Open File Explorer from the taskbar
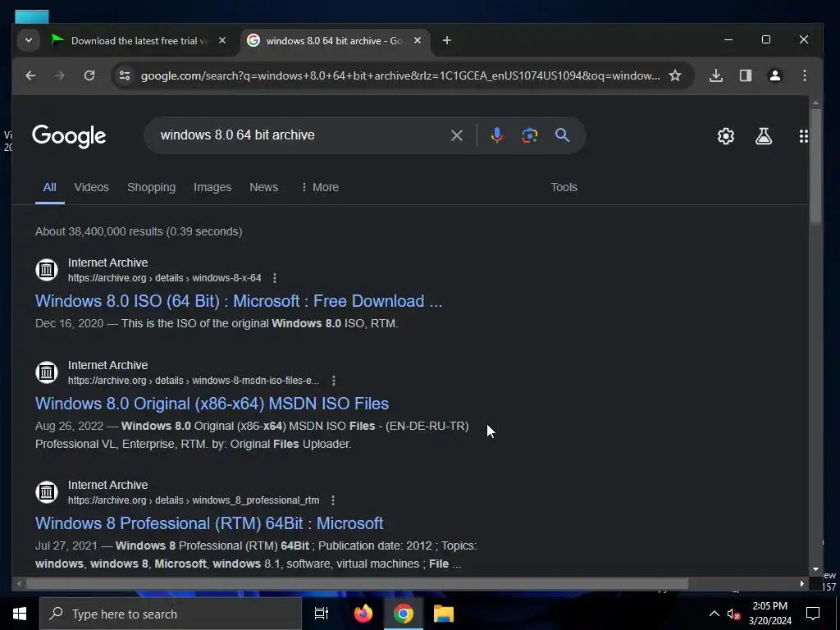Viewport: 840px width, 630px height. coord(444,614)
